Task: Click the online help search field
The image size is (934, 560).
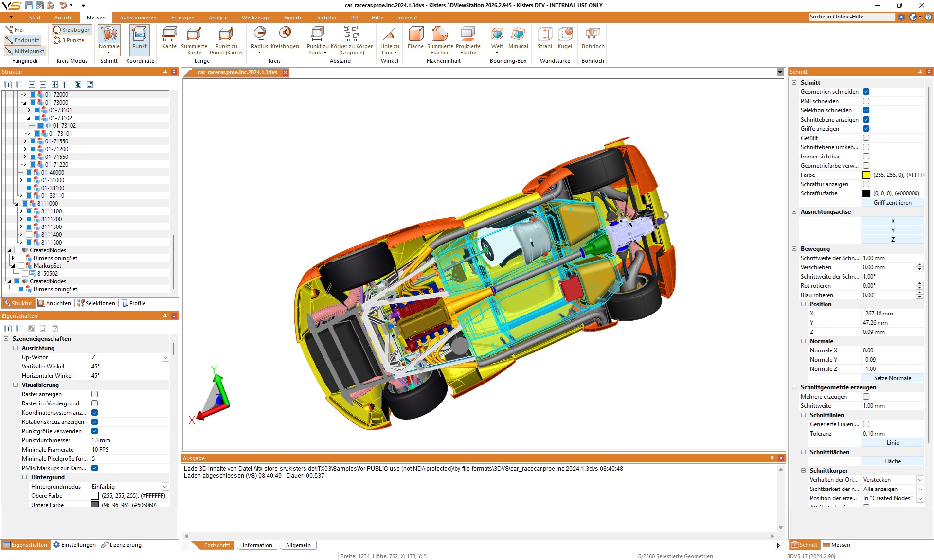Action: coord(852,17)
